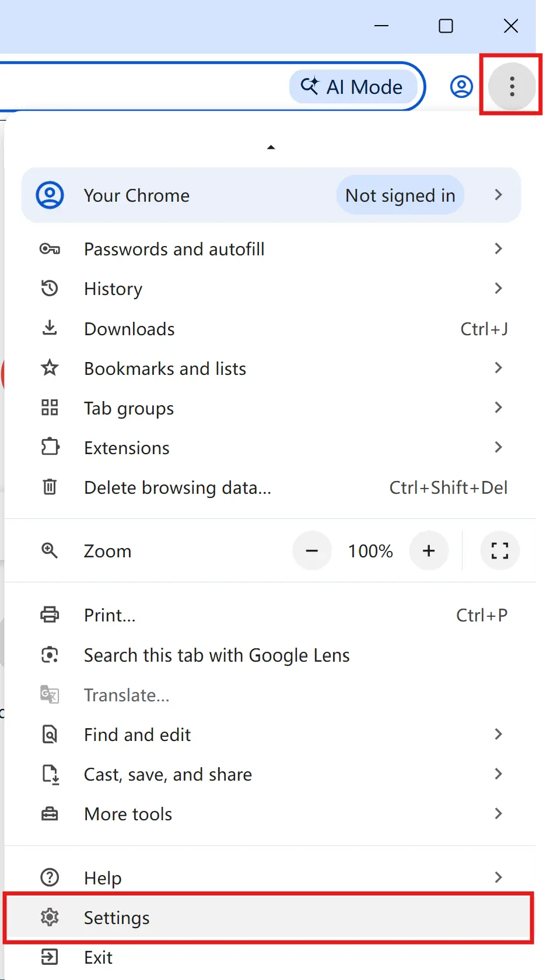The height and width of the screenshot is (980, 543).
Task: Maximize the Chrome window
Action: 446,26
